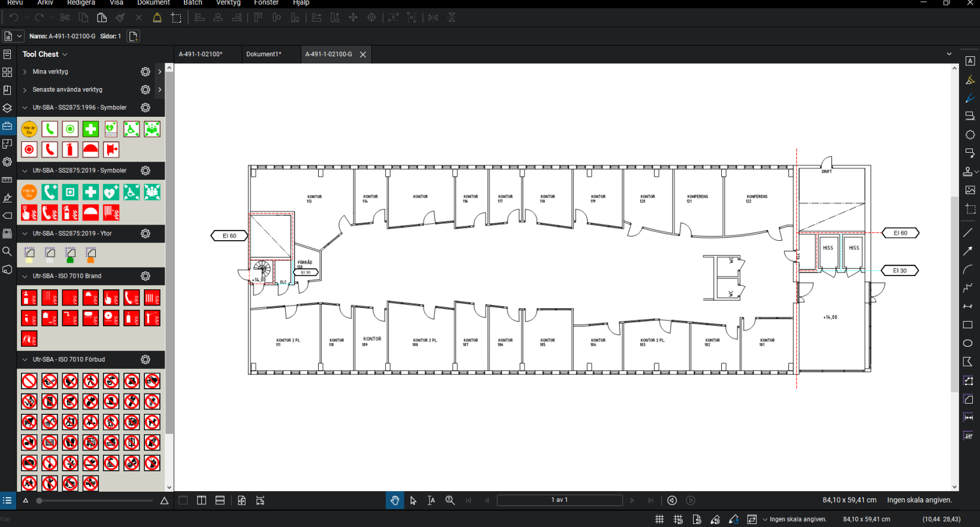Select the Ellipse markup tool
980x527 pixels.
967,343
